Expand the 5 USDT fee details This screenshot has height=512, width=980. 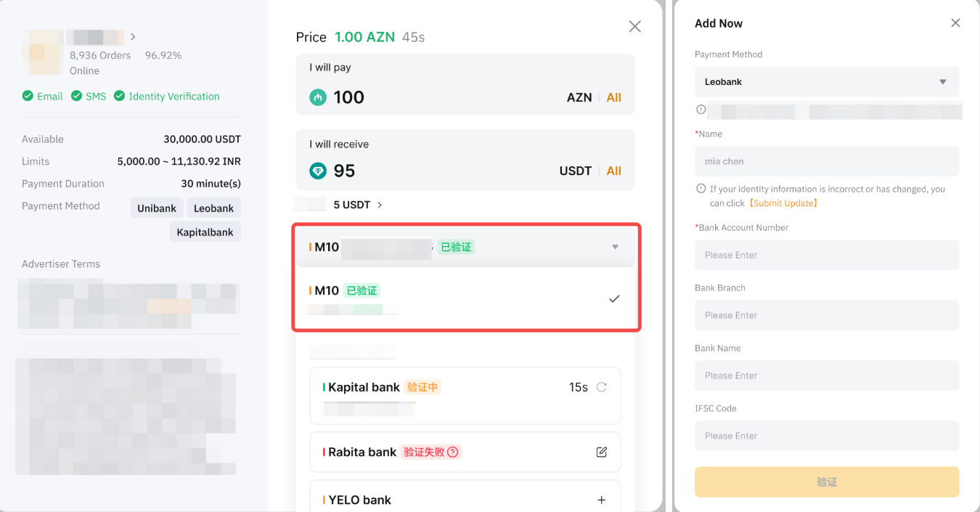[x=380, y=205]
